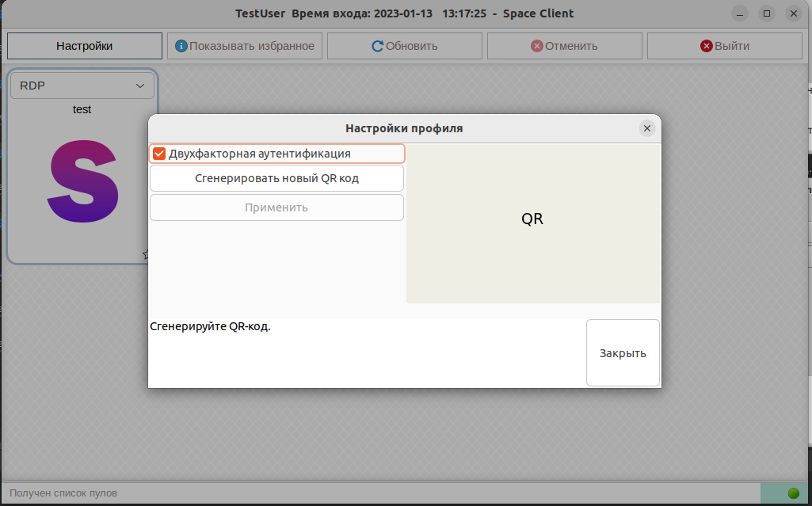The height and width of the screenshot is (506, 812).
Task: Open the Настройки toolbar item
Action: pos(84,46)
